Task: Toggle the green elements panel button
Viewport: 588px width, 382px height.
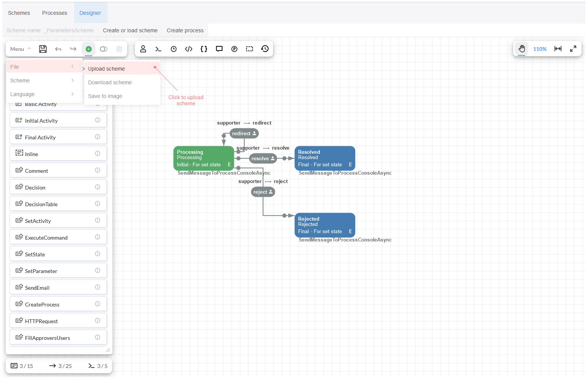Action: 89,49
